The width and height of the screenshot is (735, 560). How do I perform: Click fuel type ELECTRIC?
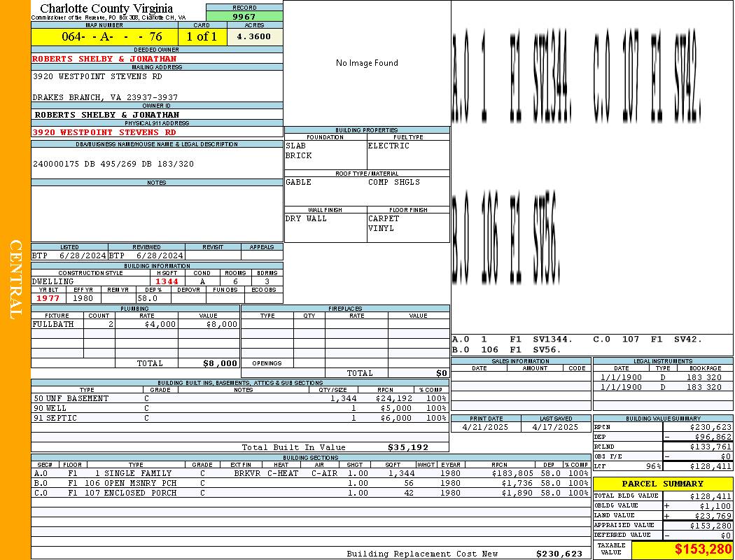point(388,146)
